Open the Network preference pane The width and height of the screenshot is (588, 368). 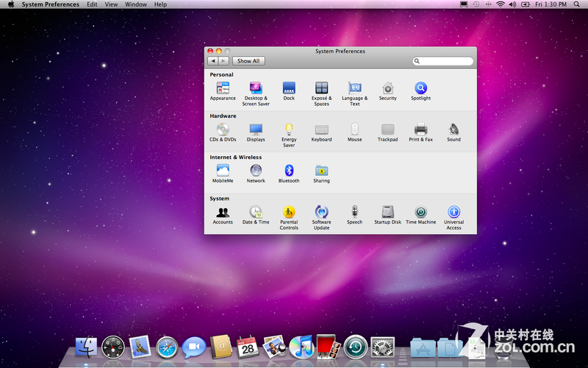click(x=256, y=174)
